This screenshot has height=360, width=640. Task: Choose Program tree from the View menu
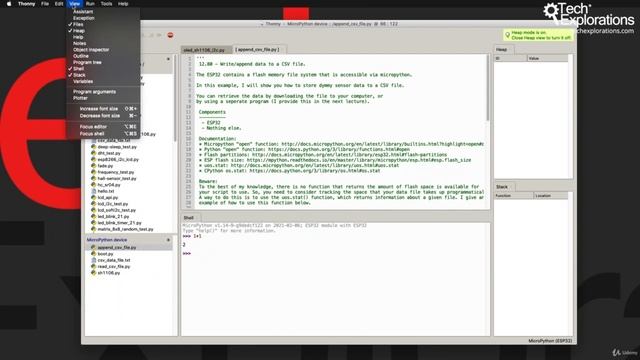[103, 62]
